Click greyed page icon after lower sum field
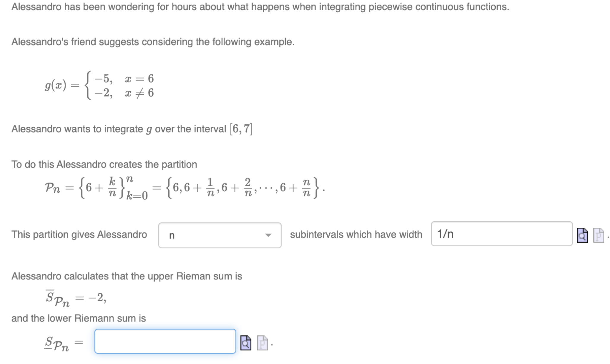This screenshot has width=610, height=364. pyautogui.click(x=262, y=343)
